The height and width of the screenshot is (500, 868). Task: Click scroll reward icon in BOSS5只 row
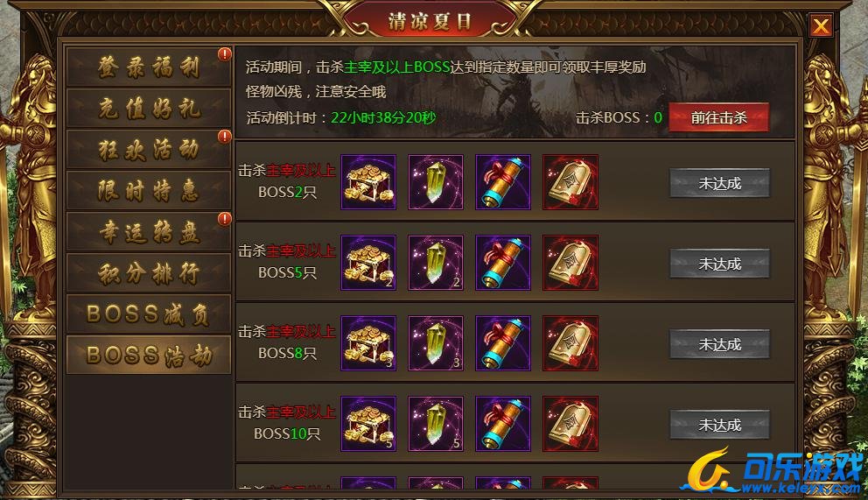tap(502, 263)
